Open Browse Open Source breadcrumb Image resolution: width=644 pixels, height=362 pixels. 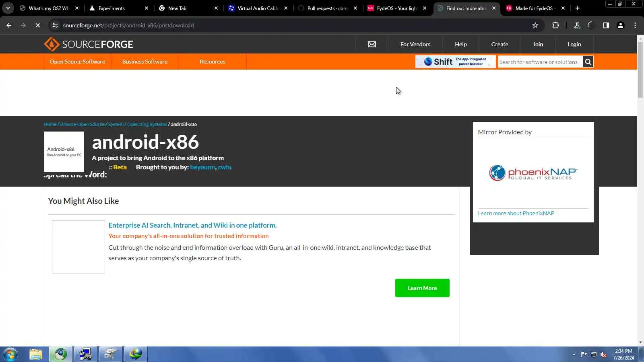(82, 124)
